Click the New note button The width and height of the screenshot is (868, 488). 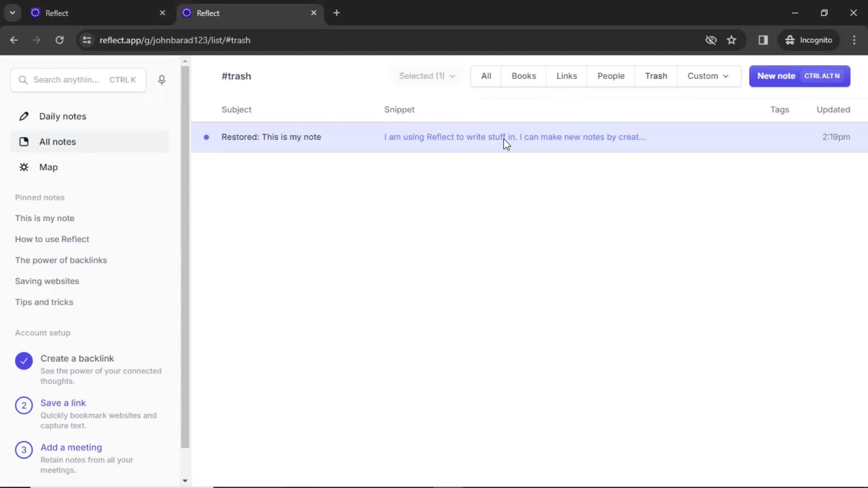pyautogui.click(x=799, y=76)
